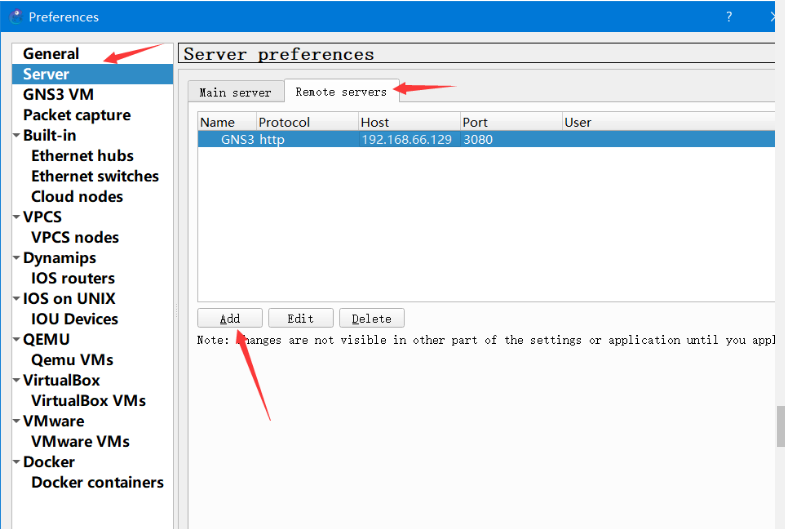Click the 192.168.66.129 host cell
The image size is (785, 529).
409,139
